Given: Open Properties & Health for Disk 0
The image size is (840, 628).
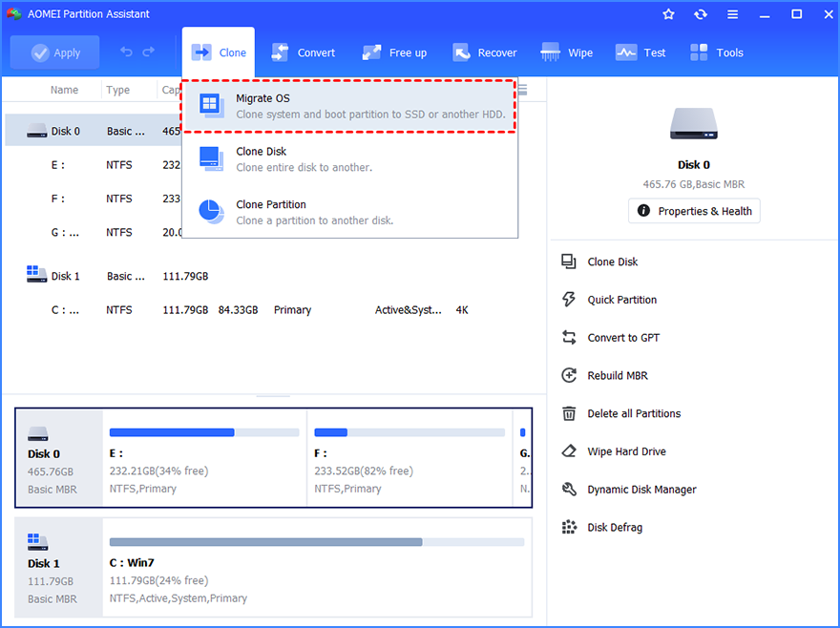Looking at the screenshot, I should [x=694, y=211].
